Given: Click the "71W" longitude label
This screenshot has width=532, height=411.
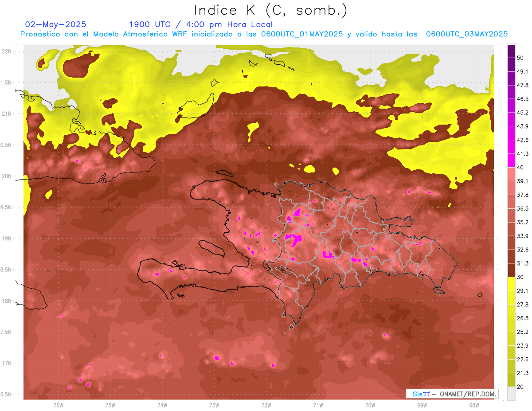Looking at the screenshot, I should [x=318, y=405].
